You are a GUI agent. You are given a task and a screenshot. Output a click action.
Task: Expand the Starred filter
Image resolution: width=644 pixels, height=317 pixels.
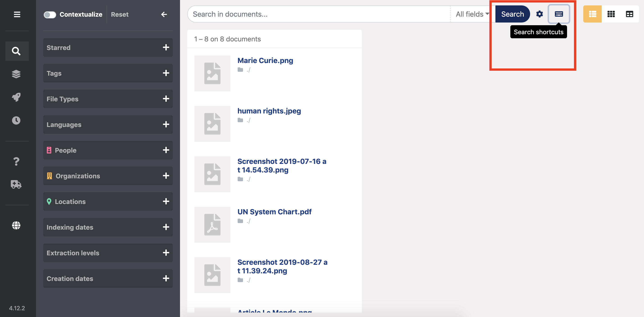point(108,48)
